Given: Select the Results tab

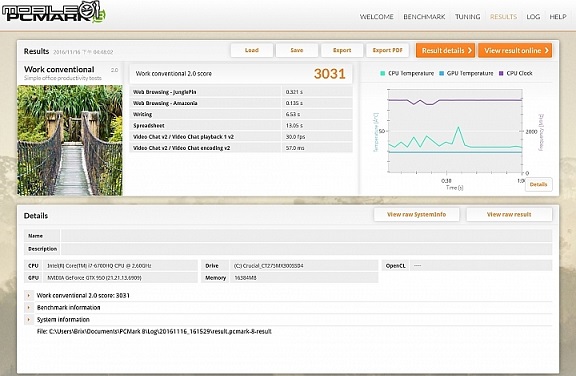Looking at the screenshot, I should tap(503, 17).
